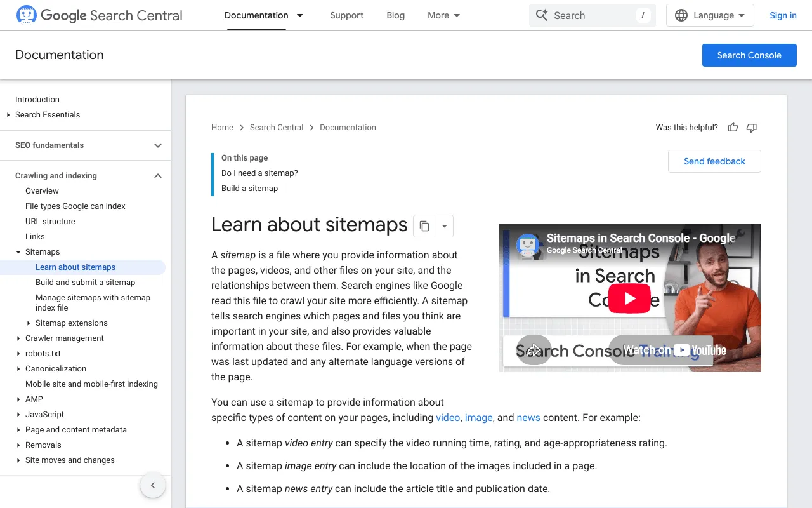Open the video hyperlink in paragraph
The image size is (812, 508).
tap(448, 418)
